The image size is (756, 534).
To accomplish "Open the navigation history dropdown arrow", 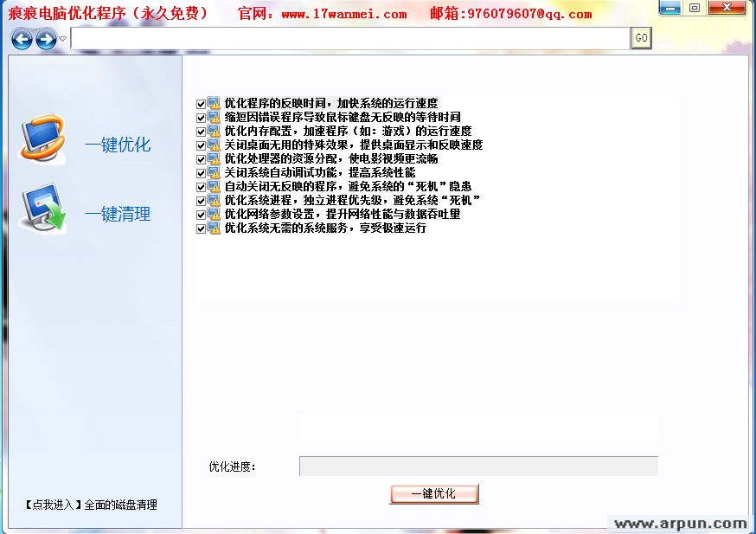I will coord(62,39).
